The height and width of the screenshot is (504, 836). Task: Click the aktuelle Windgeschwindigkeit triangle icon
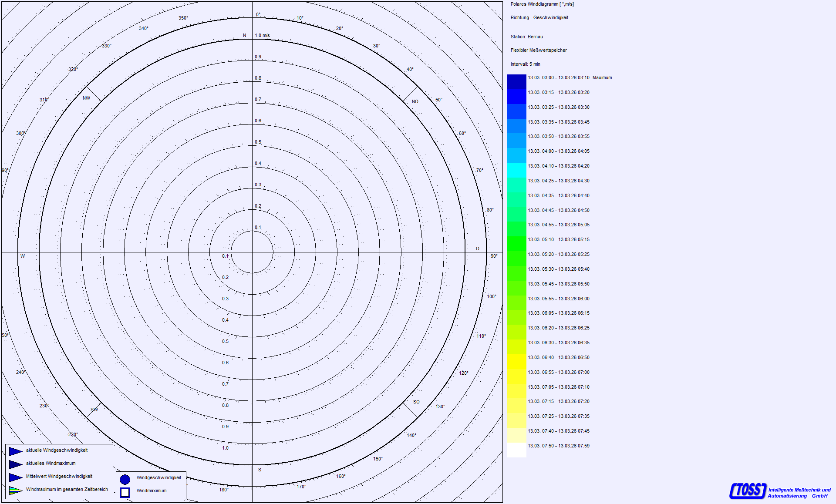point(15,451)
